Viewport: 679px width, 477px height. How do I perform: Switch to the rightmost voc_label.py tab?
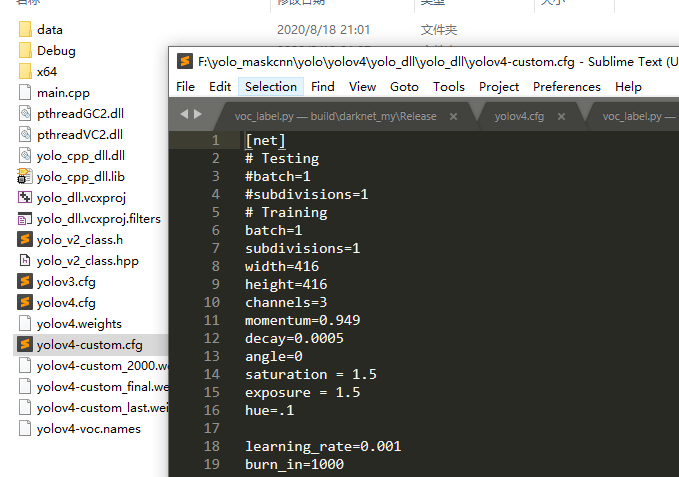637,116
